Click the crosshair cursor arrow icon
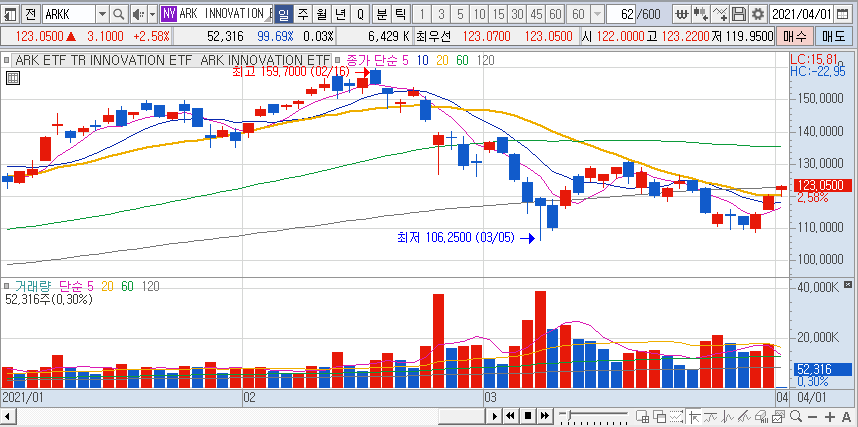 coord(695,417)
